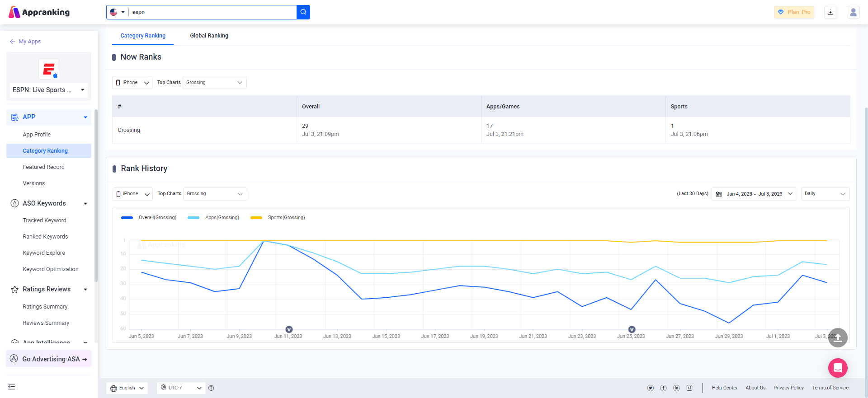This screenshot has width=868, height=398.
Task: Click the Appranking logo
Action: (39, 12)
